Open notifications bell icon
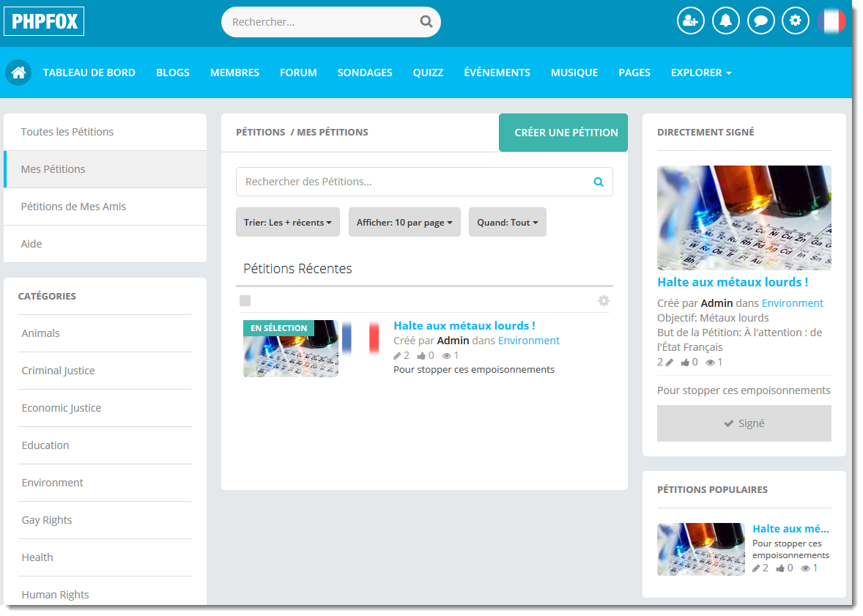 pos(725,21)
